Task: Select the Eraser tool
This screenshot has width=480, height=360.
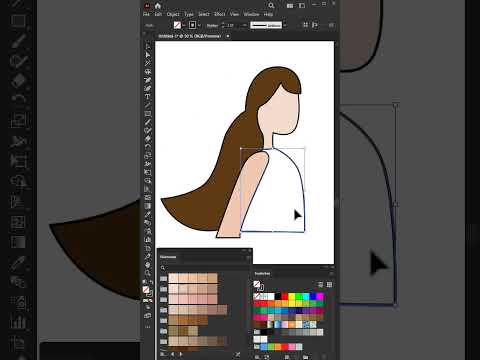Action: pos(148,139)
